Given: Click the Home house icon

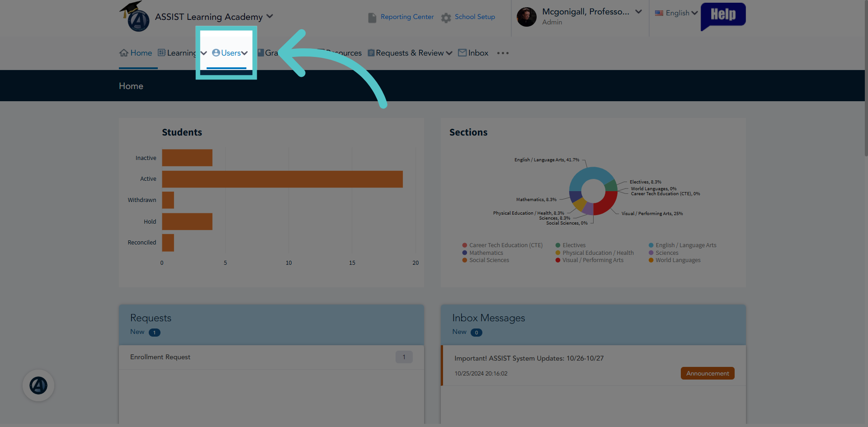Looking at the screenshot, I should 124,53.
